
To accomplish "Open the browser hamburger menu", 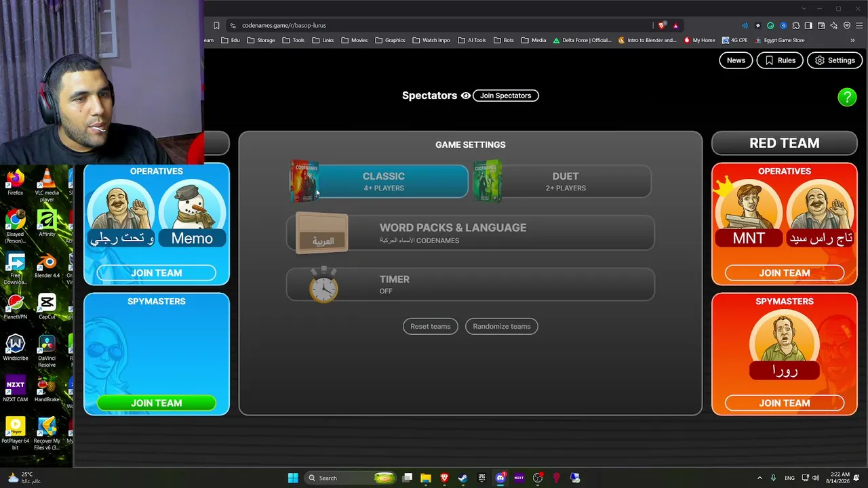I will click(859, 26).
